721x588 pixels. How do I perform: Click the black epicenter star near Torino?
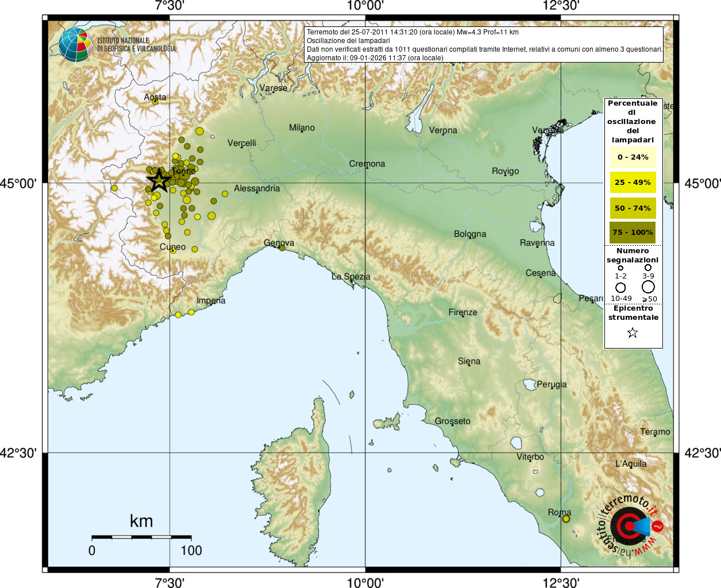pyautogui.click(x=159, y=180)
